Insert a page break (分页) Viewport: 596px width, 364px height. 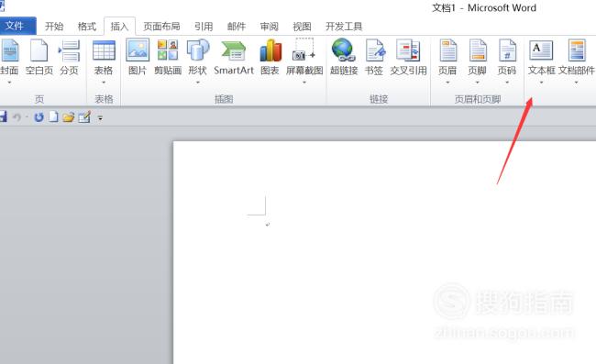(69, 57)
